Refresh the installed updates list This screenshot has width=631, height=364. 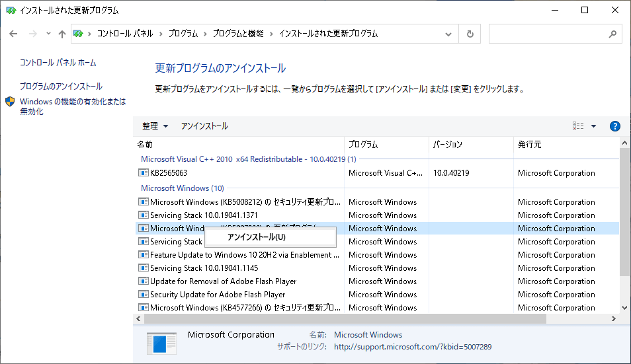coord(470,34)
